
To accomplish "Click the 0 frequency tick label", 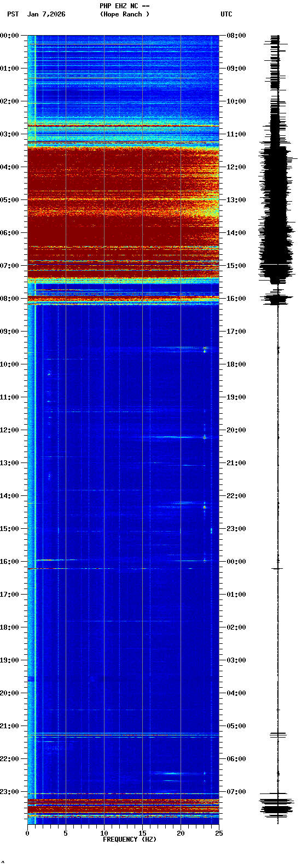I will (27, 833).
